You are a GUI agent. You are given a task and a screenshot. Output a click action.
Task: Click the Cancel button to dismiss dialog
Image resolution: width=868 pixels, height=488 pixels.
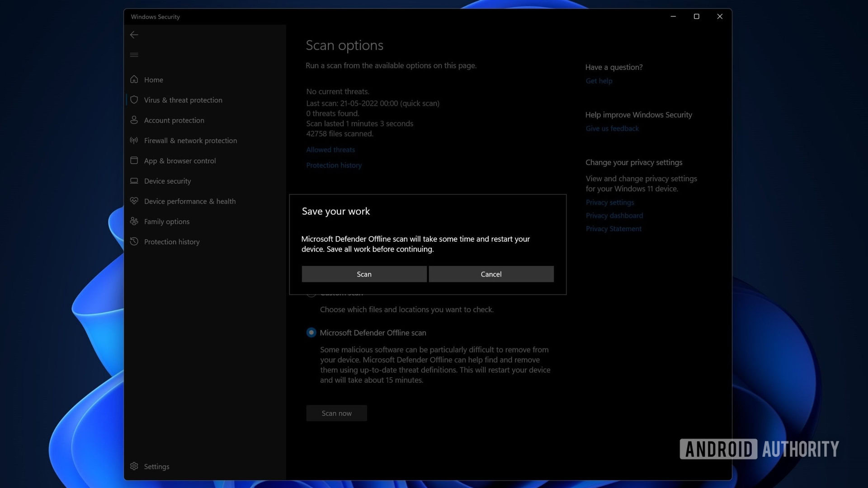coord(491,273)
